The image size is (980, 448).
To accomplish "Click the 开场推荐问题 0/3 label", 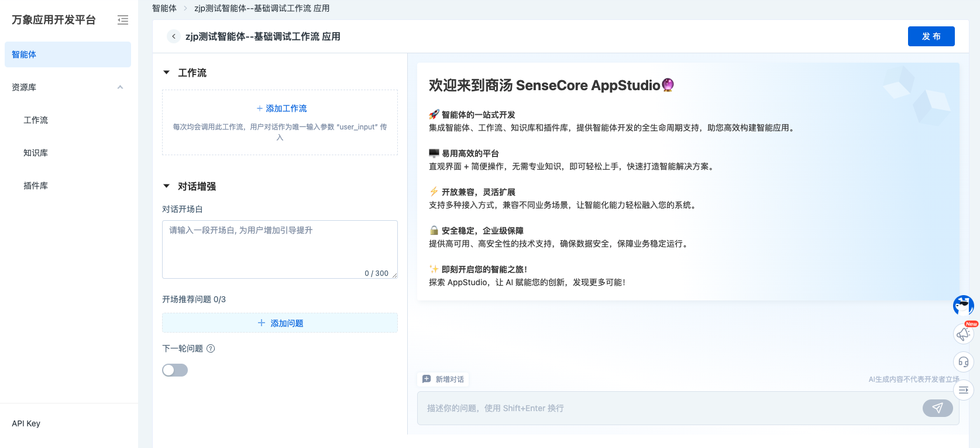I will pyautogui.click(x=194, y=299).
